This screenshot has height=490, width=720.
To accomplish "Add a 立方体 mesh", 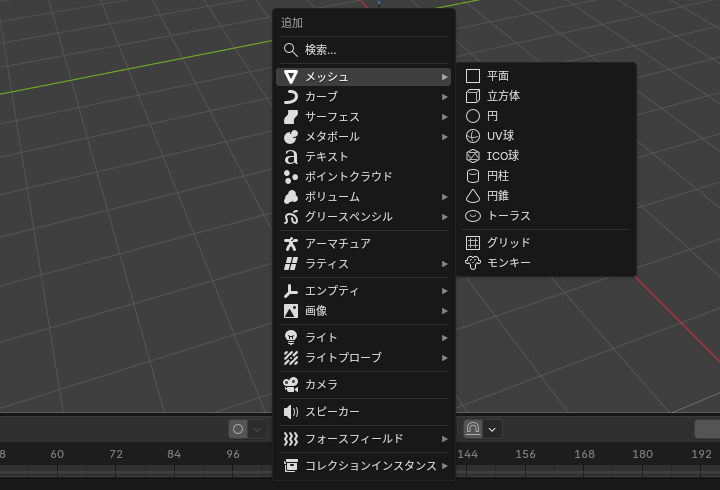I will click(x=546, y=96).
